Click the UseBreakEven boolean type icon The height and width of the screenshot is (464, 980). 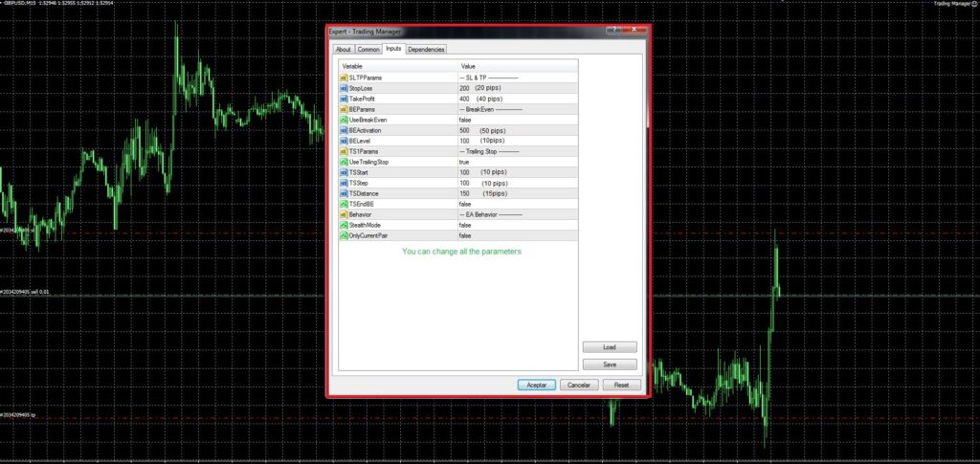click(x=344, y=120)
